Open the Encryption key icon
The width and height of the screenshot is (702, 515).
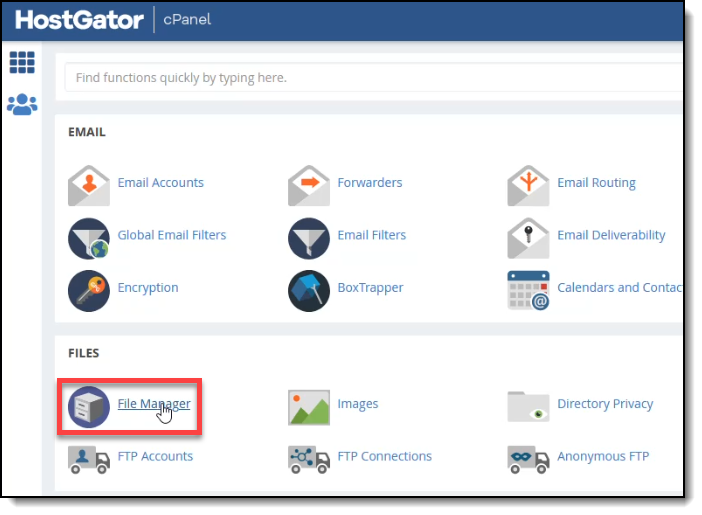(89, 289)
